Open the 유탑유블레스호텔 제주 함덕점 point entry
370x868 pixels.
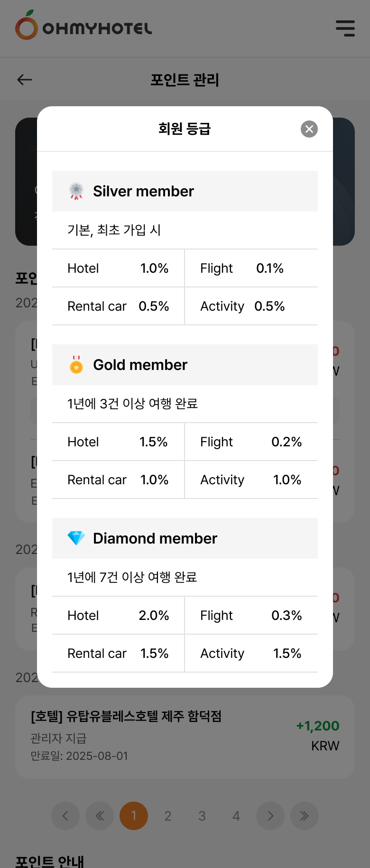(x=185, y=737)
